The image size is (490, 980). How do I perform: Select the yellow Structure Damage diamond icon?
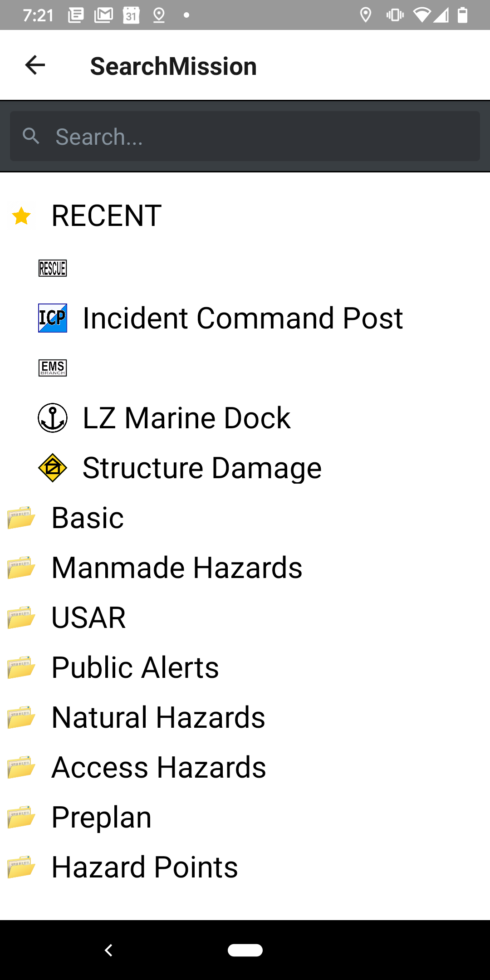point(53,468)
